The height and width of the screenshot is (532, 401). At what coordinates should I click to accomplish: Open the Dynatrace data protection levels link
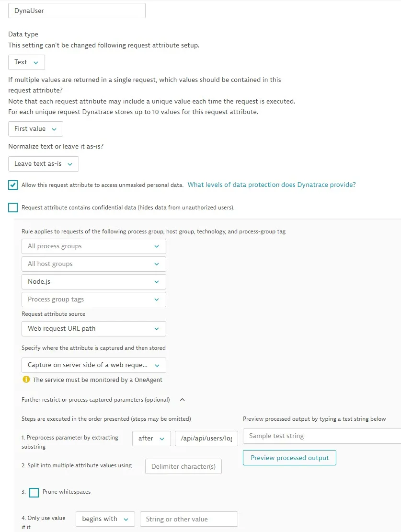pyautogui.click(x=272, y=185)
